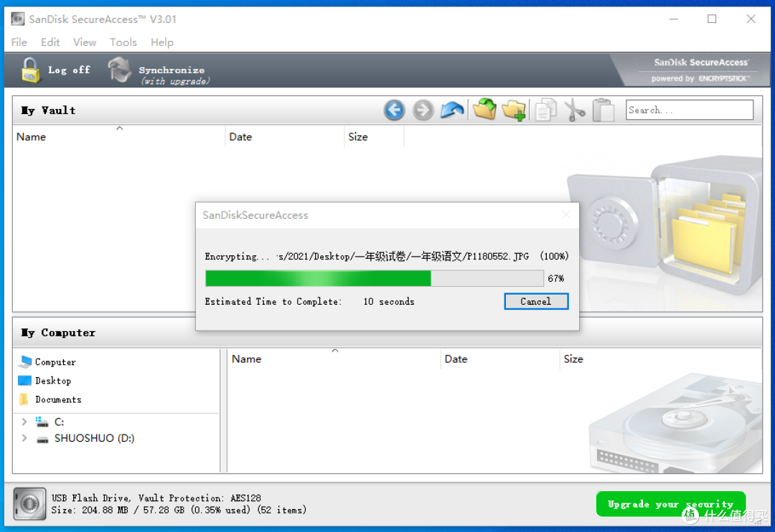Click the SanDisk SecureAccess title bar icon
The height and width of the screenshot is (532, 775).
(18, 19)
